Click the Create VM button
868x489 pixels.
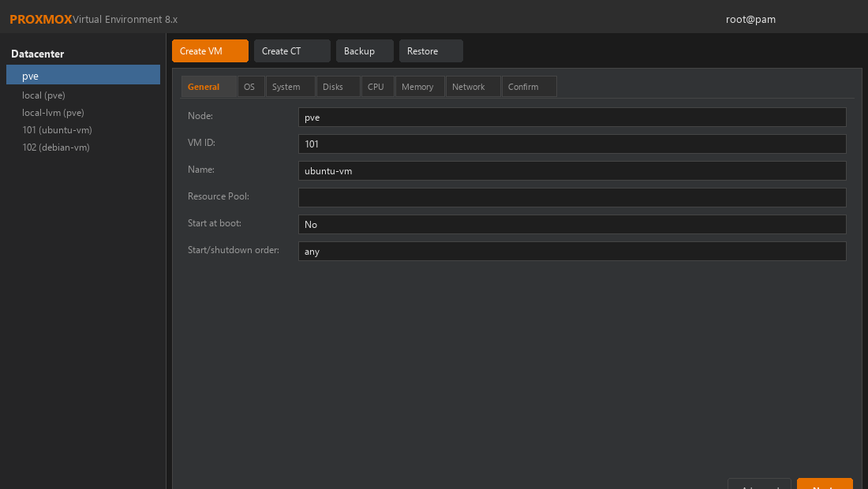tap(210, 51)
